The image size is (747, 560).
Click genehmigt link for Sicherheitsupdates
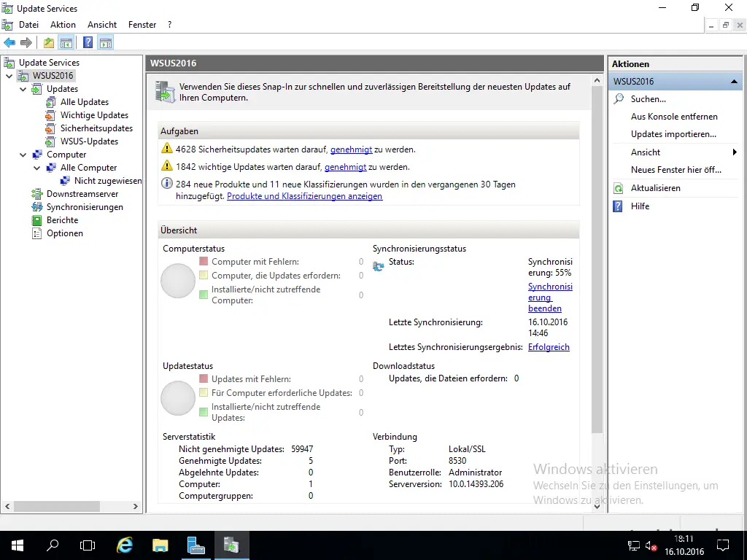351,149
